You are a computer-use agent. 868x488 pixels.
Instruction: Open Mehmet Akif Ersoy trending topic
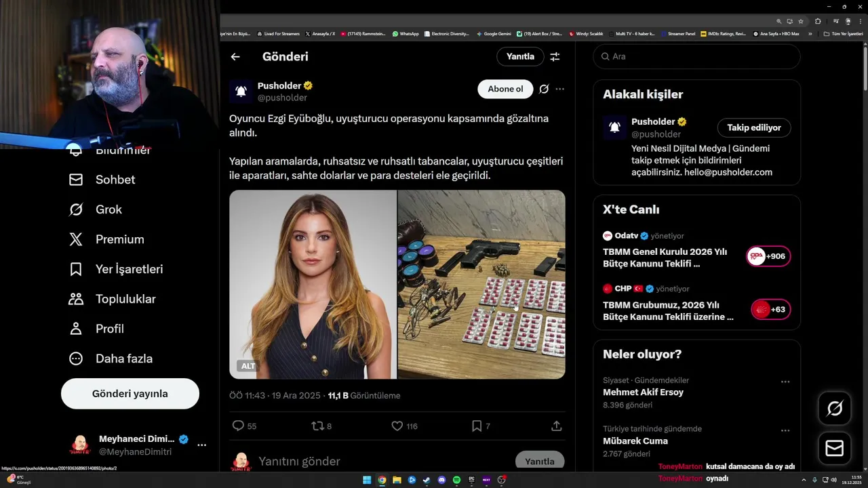pos(643,392)
